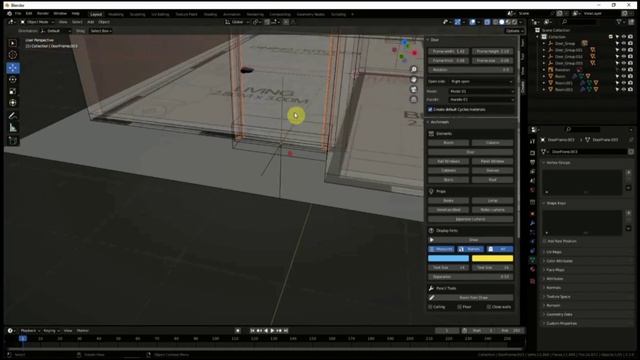Click the Room from Draw button

(470, 298)
